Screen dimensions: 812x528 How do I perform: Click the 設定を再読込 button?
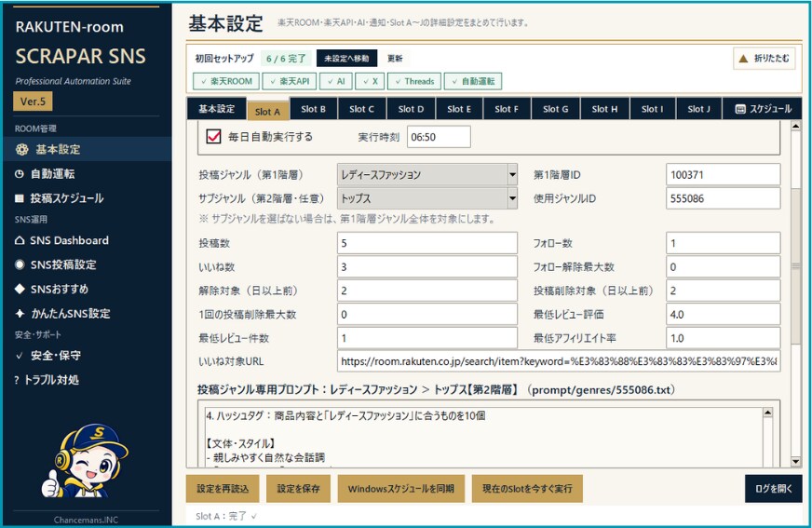tap(223, 489)
